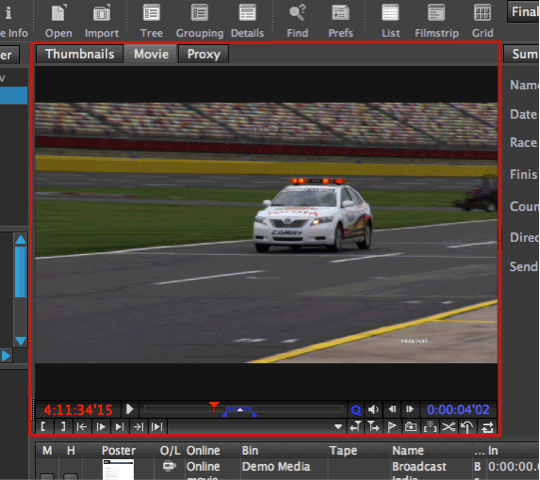
Task: Click the M column header
Action: (47, 450)
